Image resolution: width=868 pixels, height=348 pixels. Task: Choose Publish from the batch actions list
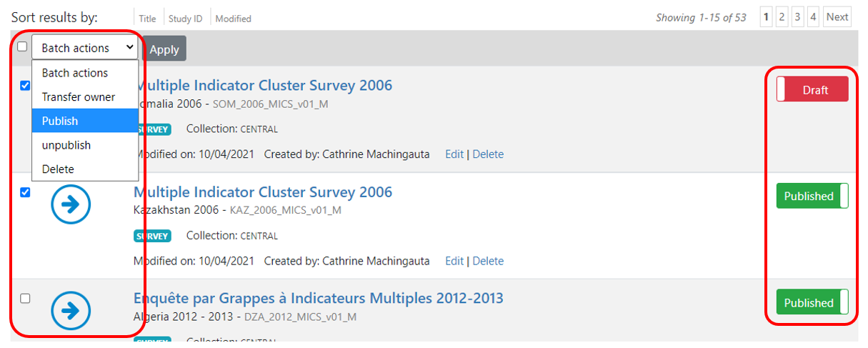85,121
